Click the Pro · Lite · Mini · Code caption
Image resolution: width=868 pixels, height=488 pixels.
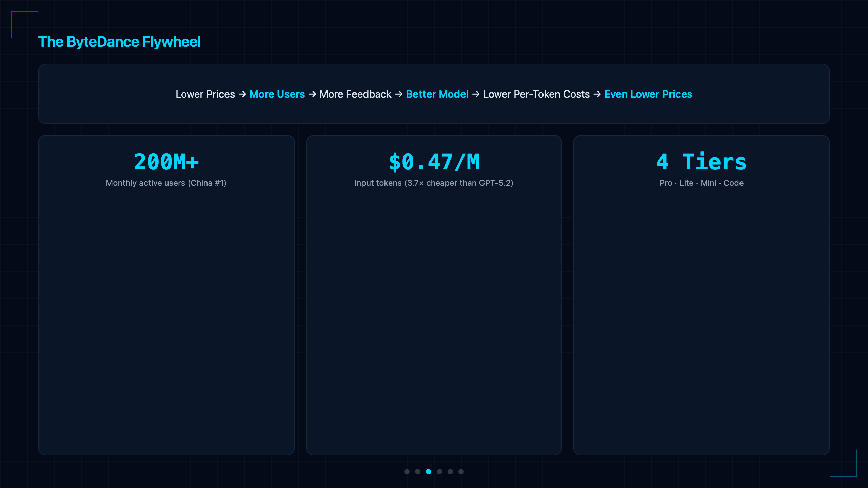[x=702, y=183]
